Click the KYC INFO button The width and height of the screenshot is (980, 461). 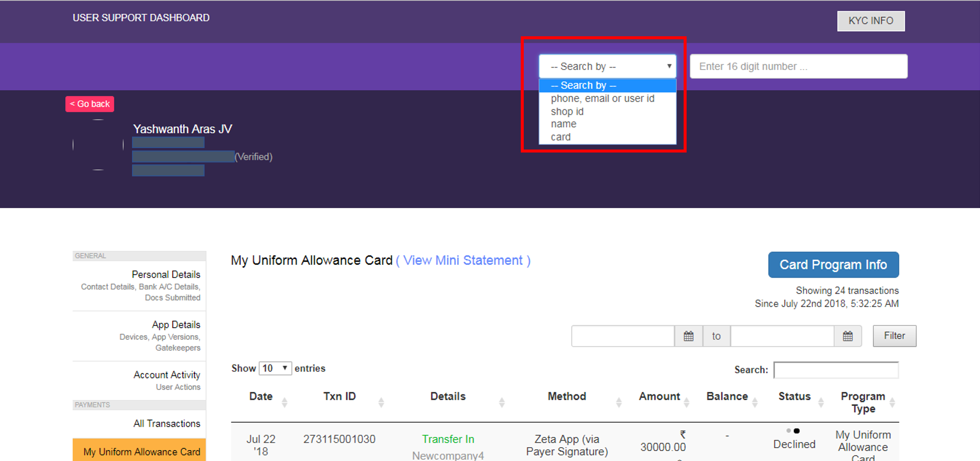click(871, 21)
